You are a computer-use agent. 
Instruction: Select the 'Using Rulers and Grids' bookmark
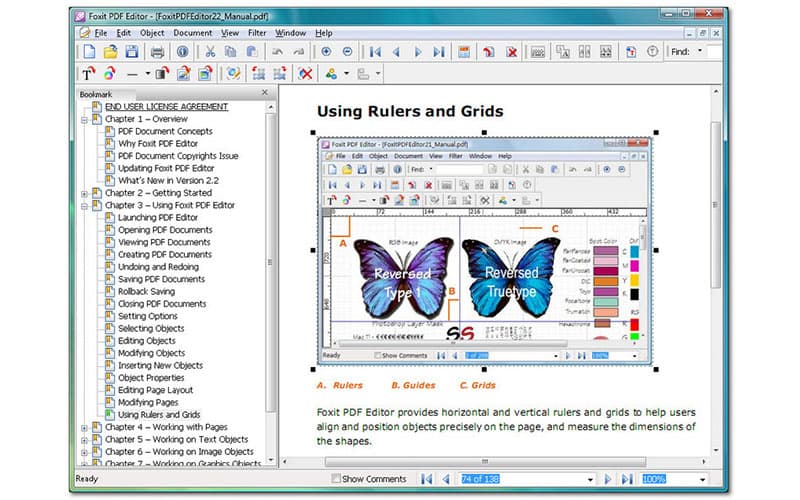click(159, 415)
